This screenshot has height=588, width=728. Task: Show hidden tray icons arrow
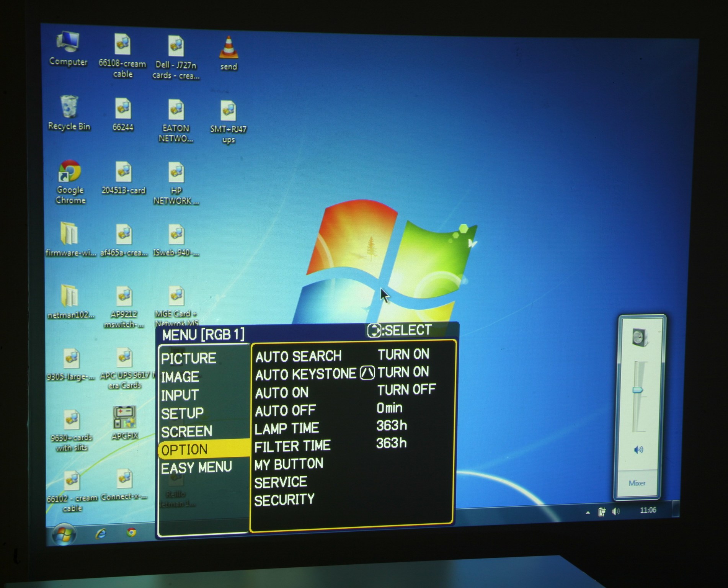tap(588, 512)
